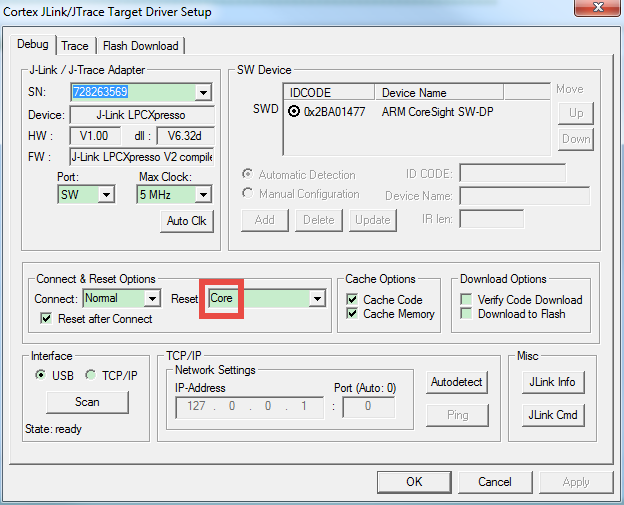
Task: Select ARM CoreSight SW-DP device text
Action: (437, 112)
